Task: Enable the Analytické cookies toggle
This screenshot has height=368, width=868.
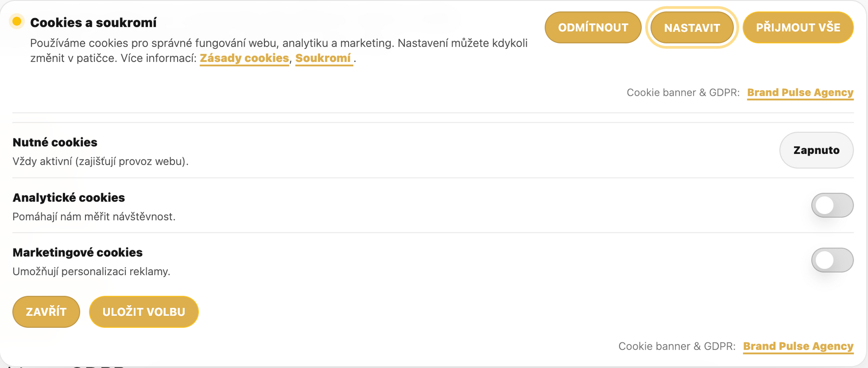Action: click(832, 205)
